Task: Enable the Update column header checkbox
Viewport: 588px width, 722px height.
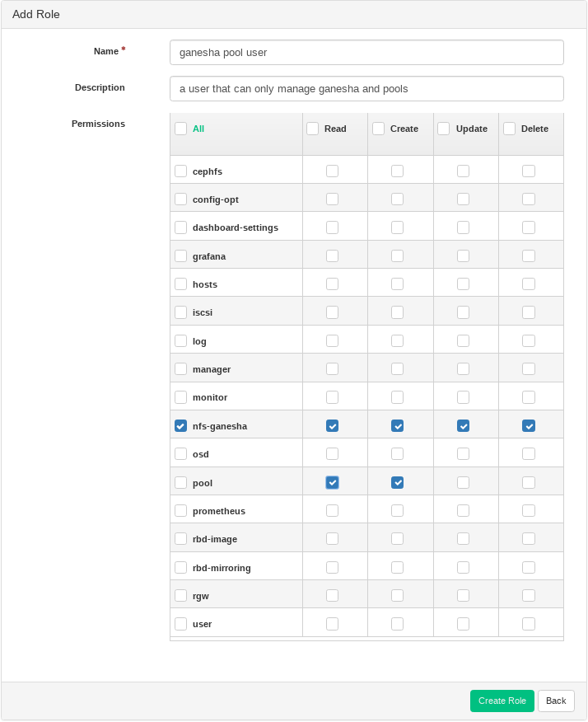Action: [444, 129]
